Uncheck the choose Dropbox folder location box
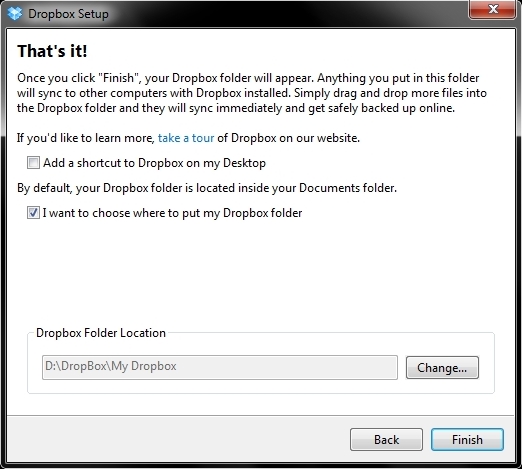The width and height of the screenshot is (522, 469). click(33, 213)
